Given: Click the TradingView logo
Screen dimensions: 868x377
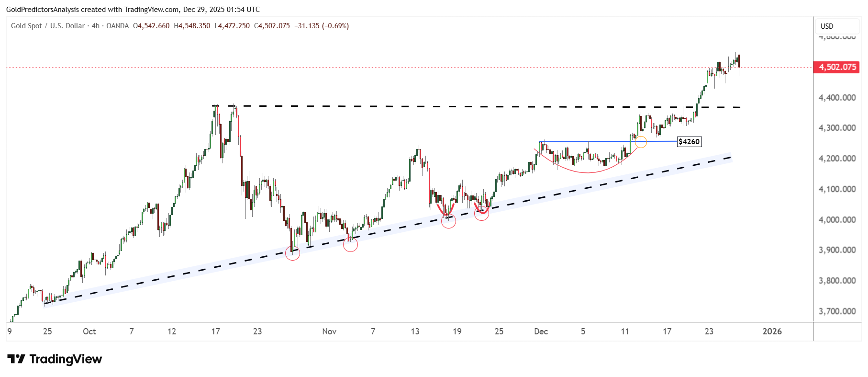Looking at the screenshot, I should pos(55,359).
